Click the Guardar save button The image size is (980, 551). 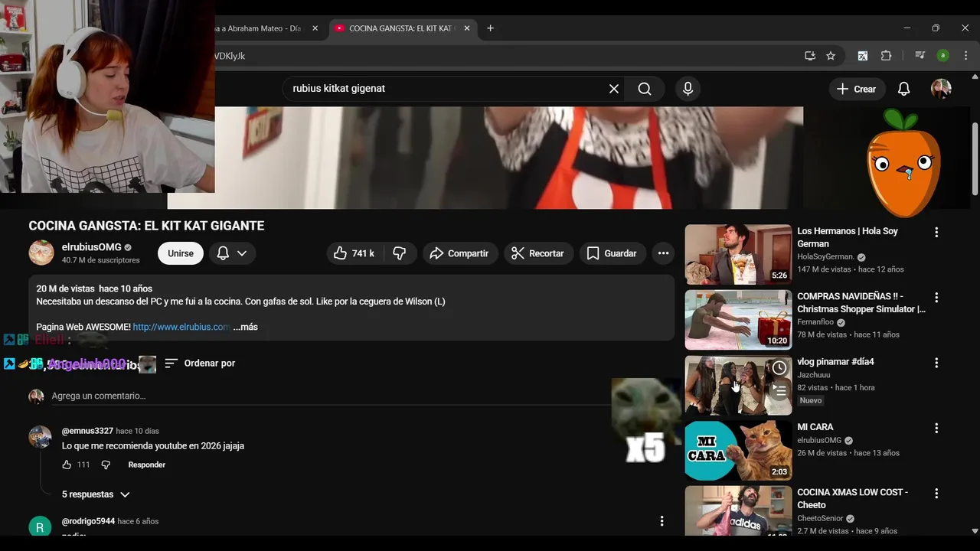coord(612,253)
